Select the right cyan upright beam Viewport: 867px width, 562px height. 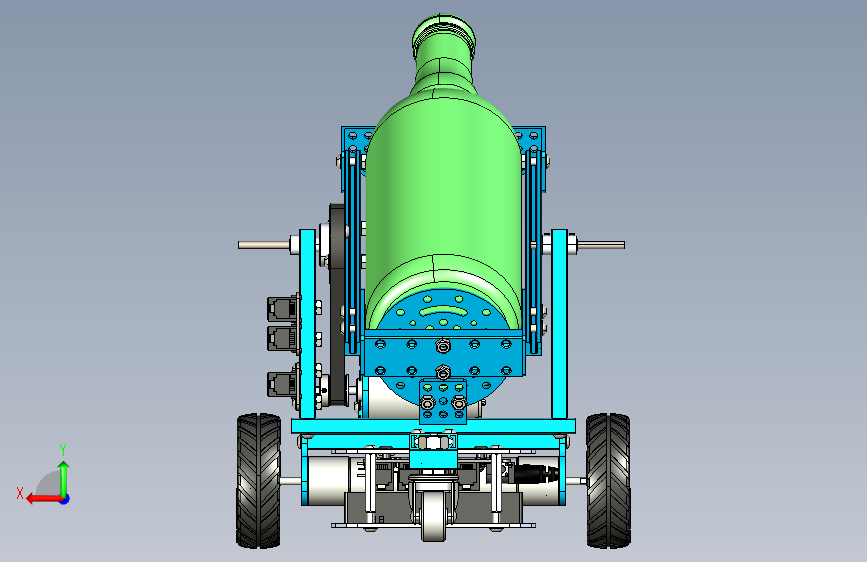(560, 324)
